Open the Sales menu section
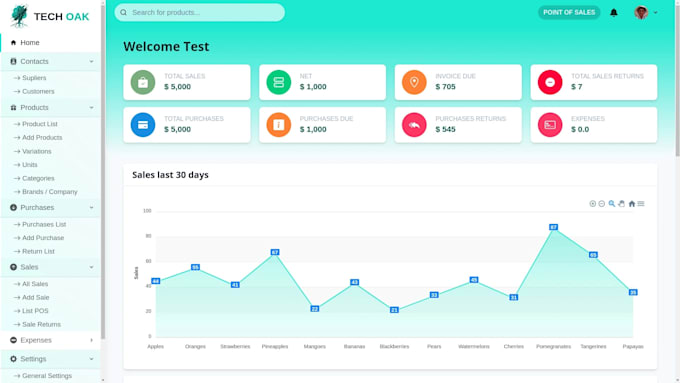The height and width of the screenshot is (383, 680). (x=50, y=267)
